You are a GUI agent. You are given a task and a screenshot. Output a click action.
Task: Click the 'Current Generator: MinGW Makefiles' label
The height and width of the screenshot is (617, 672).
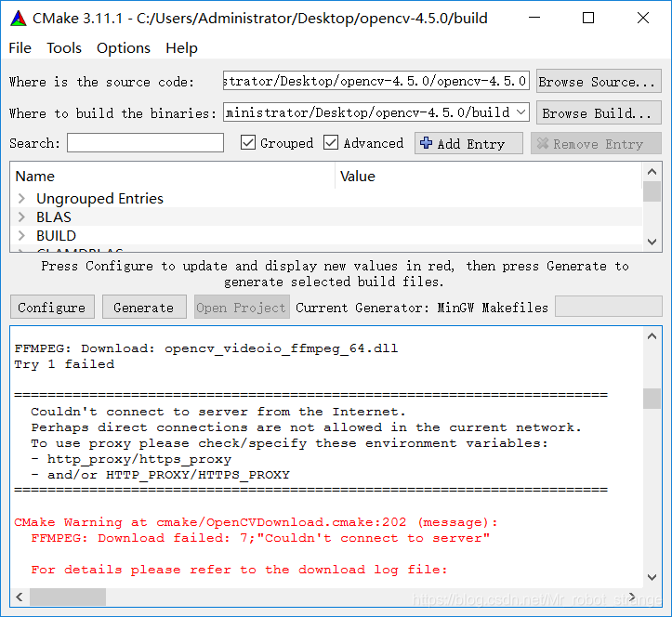(x=422, y=308)
